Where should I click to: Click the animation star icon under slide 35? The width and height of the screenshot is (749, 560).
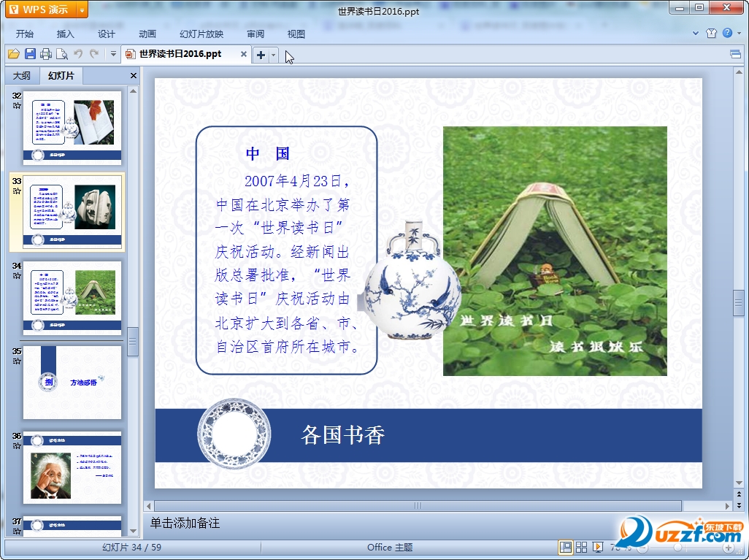[x=17, y=361]
